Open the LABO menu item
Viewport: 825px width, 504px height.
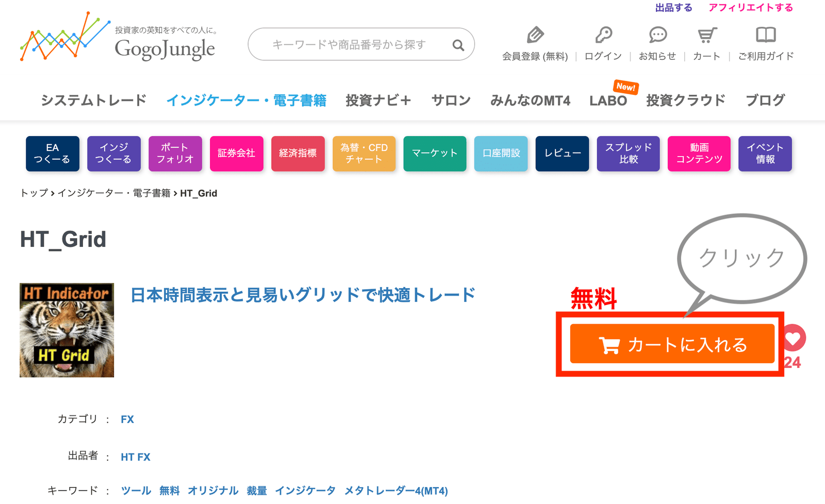[x=608, y=100]
